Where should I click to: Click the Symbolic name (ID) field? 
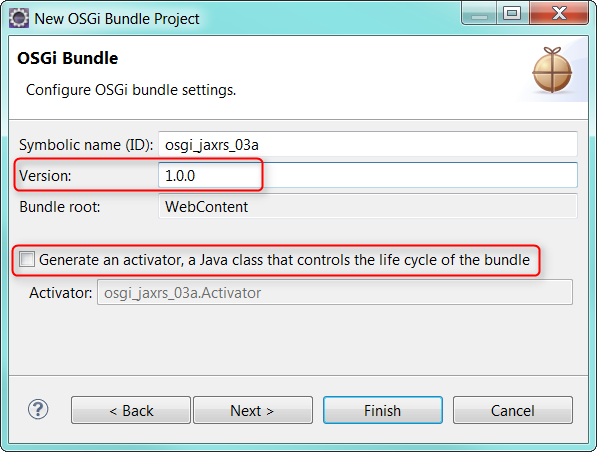click(x=368, y=144)
